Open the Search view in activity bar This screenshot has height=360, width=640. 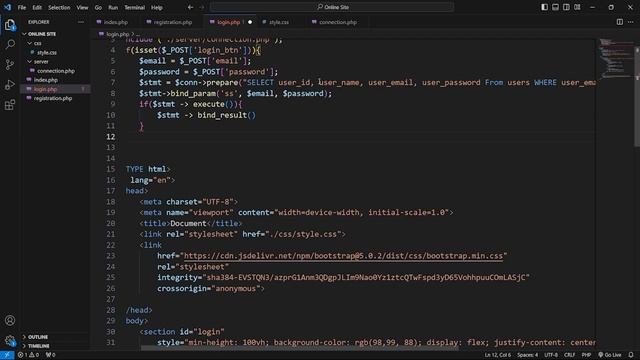click(10, 44)
